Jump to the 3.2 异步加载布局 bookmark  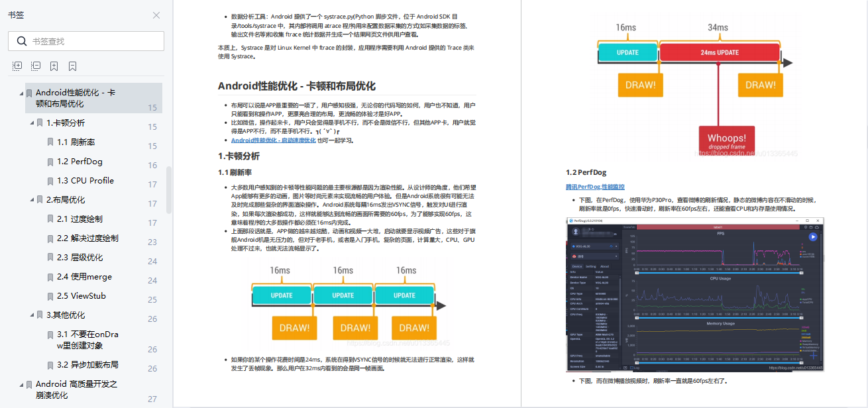(87, 364)
